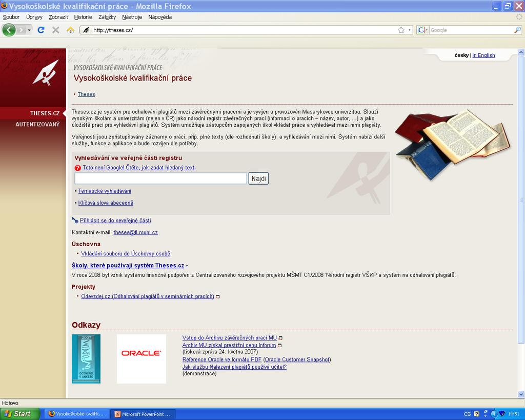Open the Nápověda menu
This screenshot has height=420, width=525.
tap(160, 17)
